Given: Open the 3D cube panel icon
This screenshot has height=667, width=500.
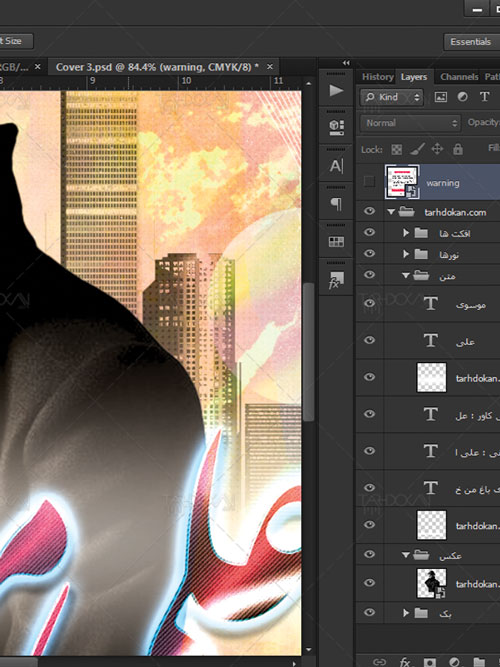Looking at the screenshot, I should (x=336, y=127).
